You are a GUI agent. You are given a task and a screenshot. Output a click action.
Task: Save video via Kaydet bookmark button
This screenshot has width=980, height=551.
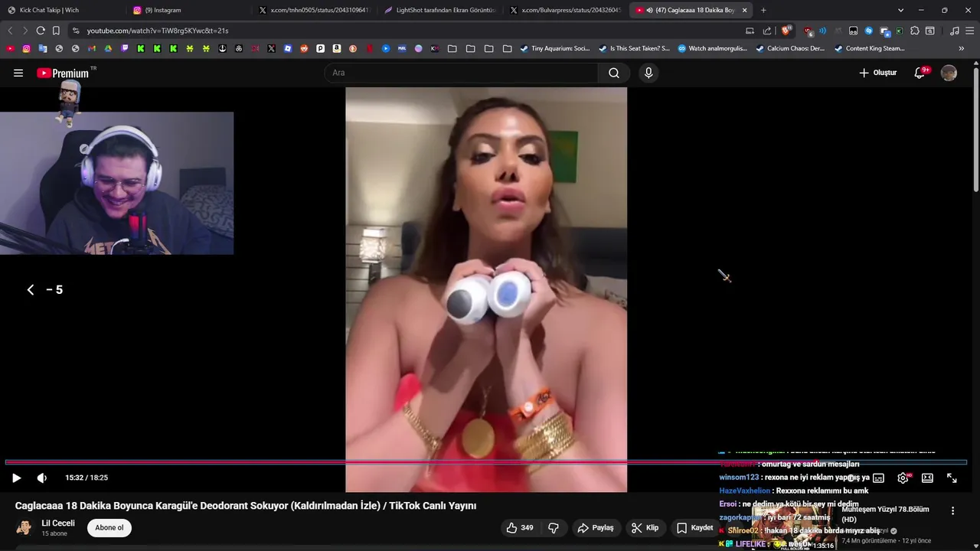[x=695, y=528]
